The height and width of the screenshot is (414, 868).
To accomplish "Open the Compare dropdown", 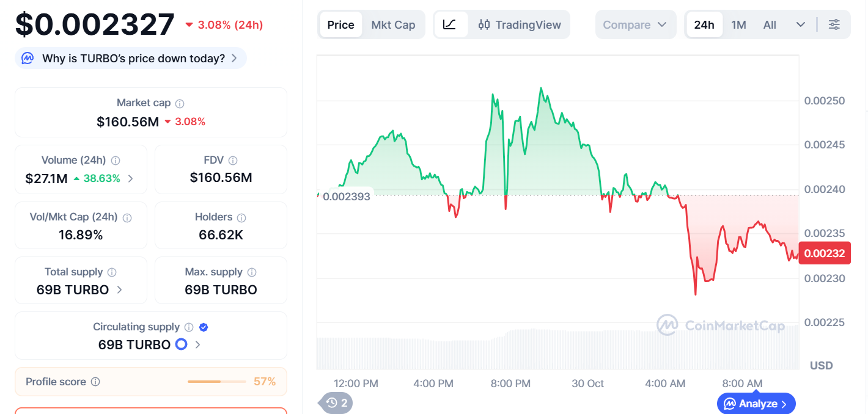I will 635,24.
